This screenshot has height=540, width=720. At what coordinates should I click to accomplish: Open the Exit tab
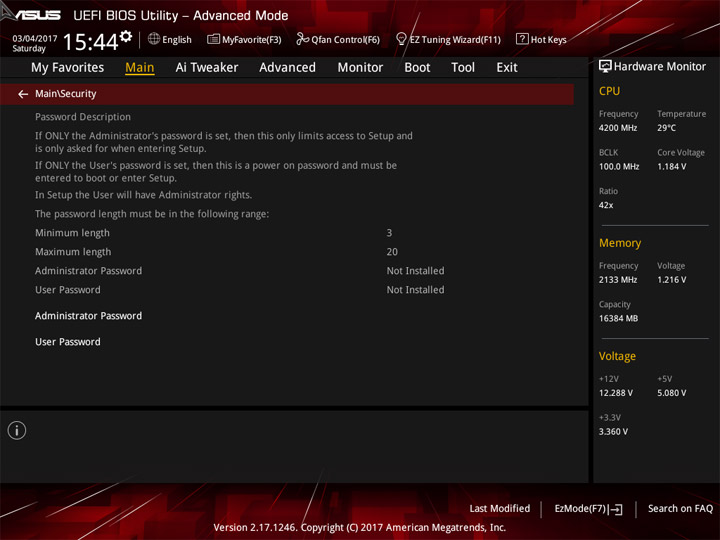coord(507,68)
